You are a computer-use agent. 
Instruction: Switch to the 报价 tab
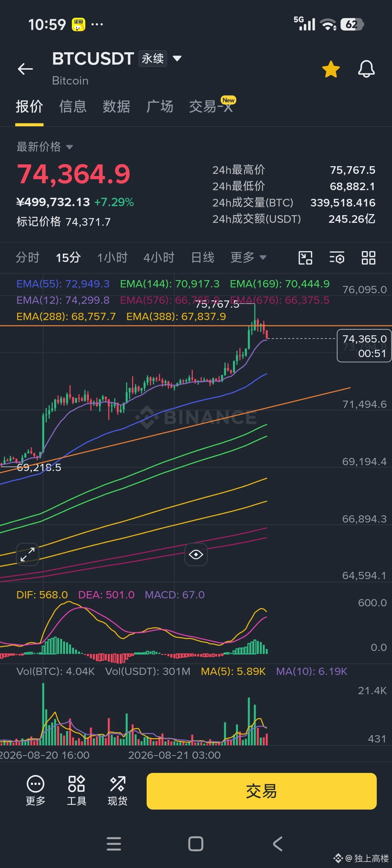coord(29,107)
